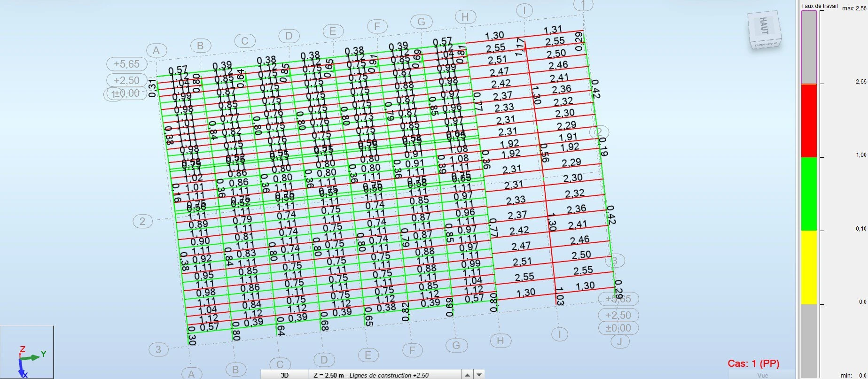868x379 pixels.
Task: Click the Taux de travail legend title
Action: 819,6
